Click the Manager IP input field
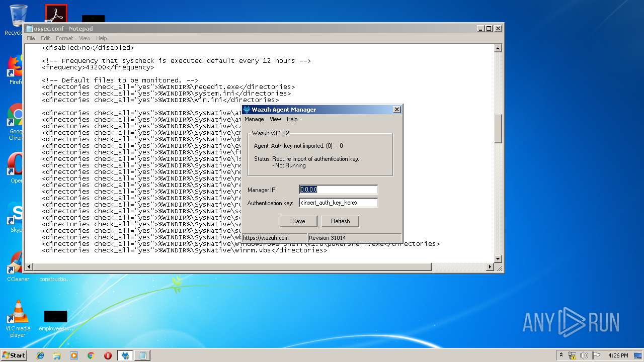Viewport: 644px width, 362px height. pos(338,190)
